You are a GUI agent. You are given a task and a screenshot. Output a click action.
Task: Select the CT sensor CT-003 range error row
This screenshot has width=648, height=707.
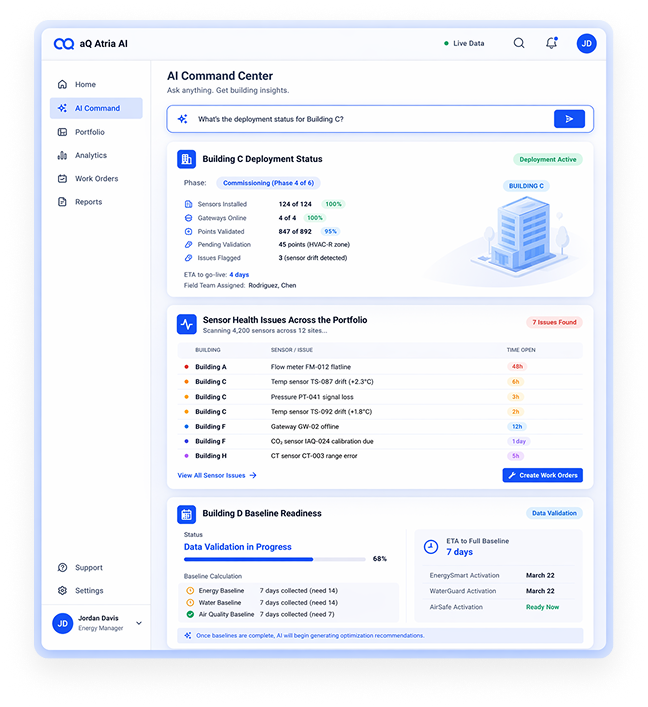click(380, 456)
